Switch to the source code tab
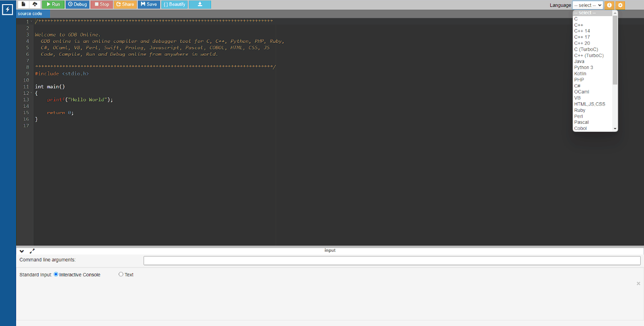644x326 pixels. pos(29,13)
